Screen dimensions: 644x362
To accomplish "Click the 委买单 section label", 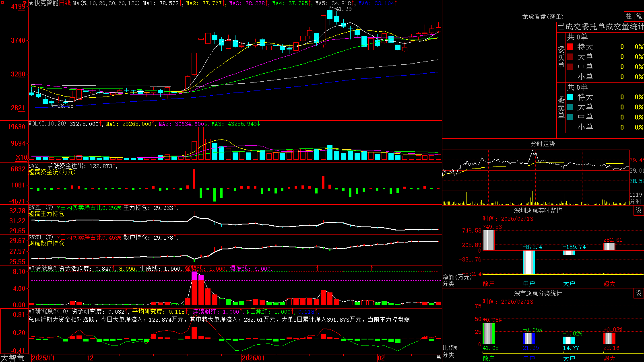I will click(x=561, y=57).
